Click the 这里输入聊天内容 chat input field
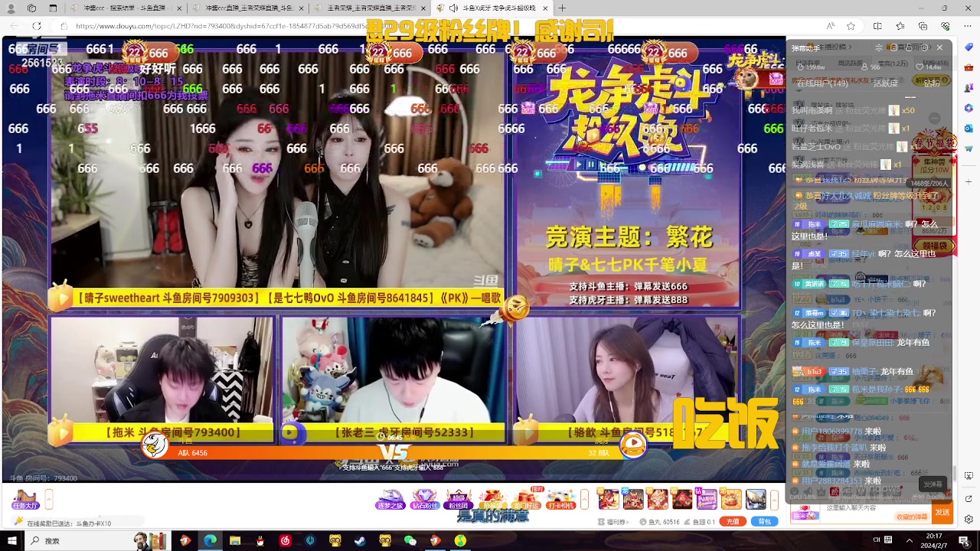Image resolution: width=980 pixels, height=551 pixels. [x=851, y=508]
